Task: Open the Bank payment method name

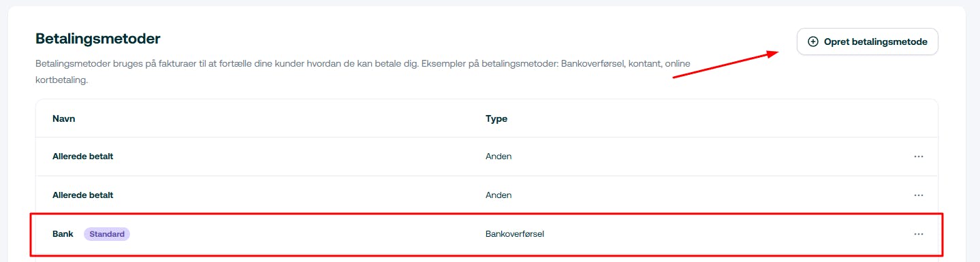Action: click(x=63, y=234)
